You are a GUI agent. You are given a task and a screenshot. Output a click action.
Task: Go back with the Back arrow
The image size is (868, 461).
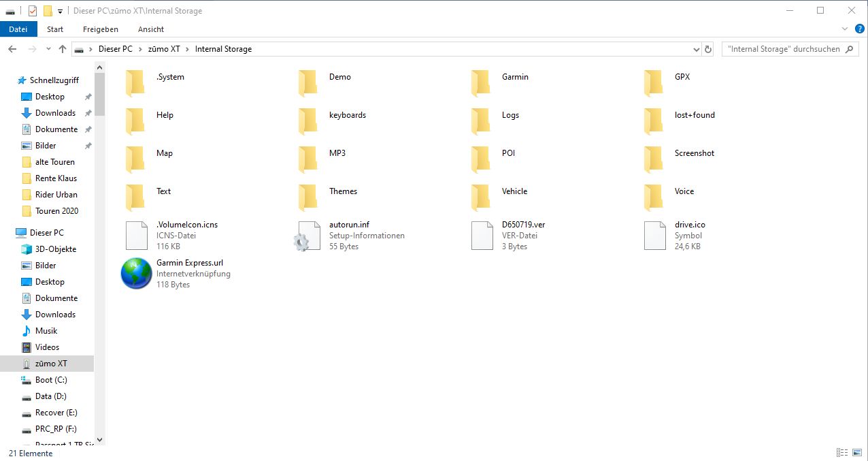click(12, 49)
